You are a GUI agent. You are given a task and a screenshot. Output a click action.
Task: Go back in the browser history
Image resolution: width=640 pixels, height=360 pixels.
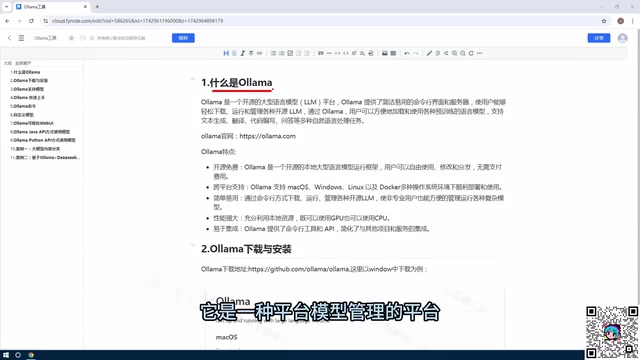click(7, 21)
